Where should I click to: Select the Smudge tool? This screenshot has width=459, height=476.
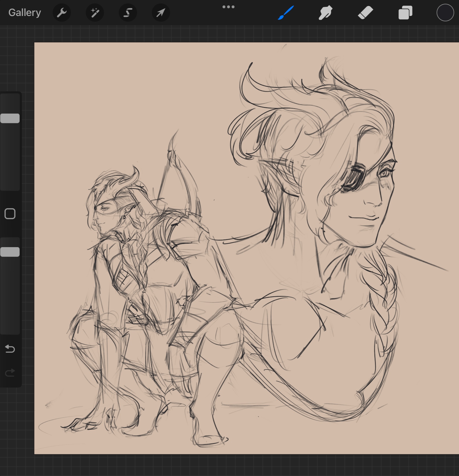tap(325, 13)
